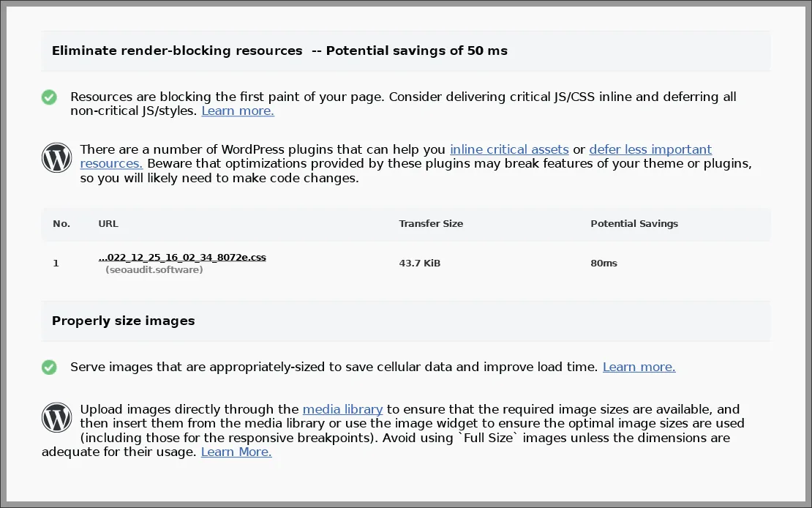
Task: Select the 43.7 KiB transfer size cell
Action: pyautogui.click(x=419, y=264)
